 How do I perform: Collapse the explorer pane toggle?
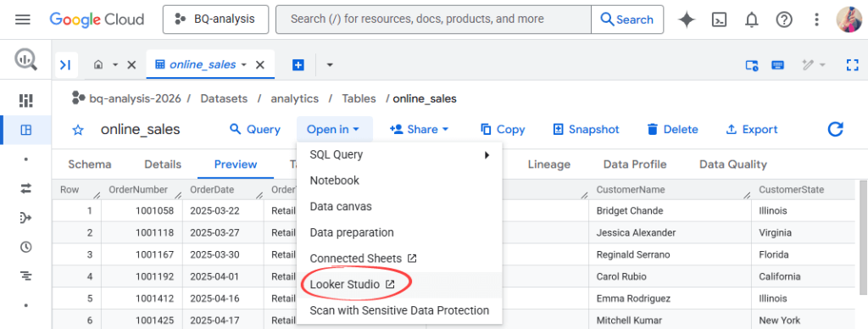point(66,64)
